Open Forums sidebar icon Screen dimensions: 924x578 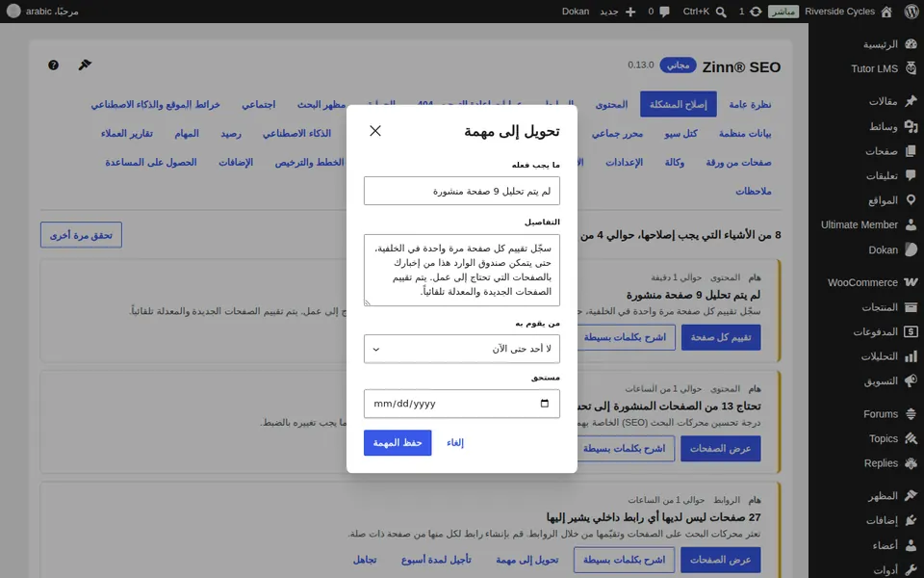(911, 414)
